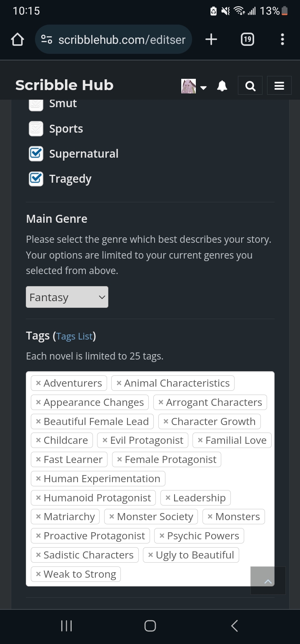Enable the Sports genre checkbox
Screen dimensions: 300x644
point(35,128)
